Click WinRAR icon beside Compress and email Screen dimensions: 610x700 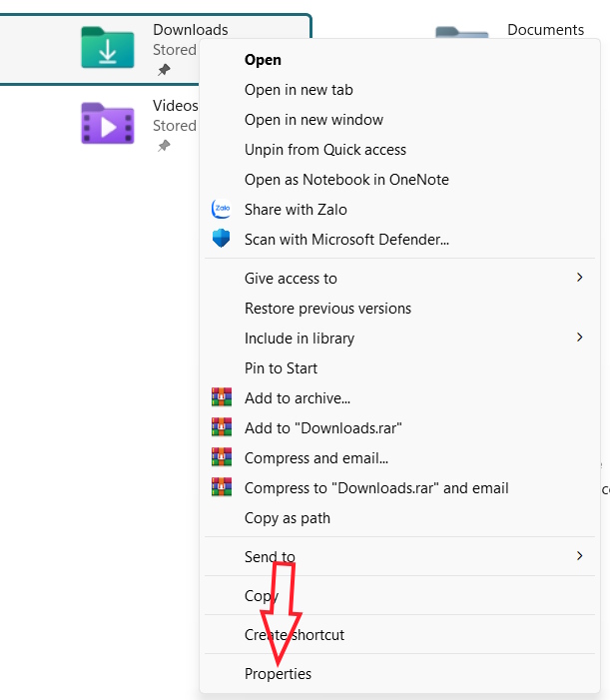point(222,457)
